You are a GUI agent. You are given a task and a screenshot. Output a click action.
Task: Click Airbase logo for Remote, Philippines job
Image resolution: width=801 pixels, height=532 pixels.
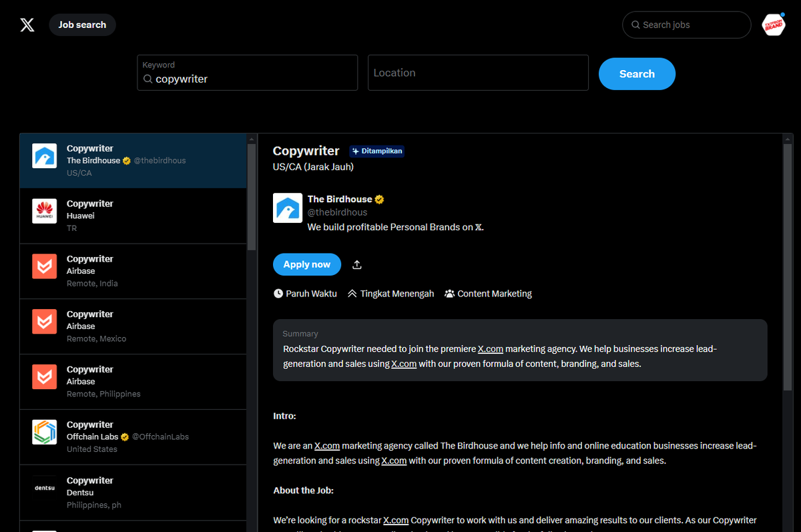click(45, 377)
